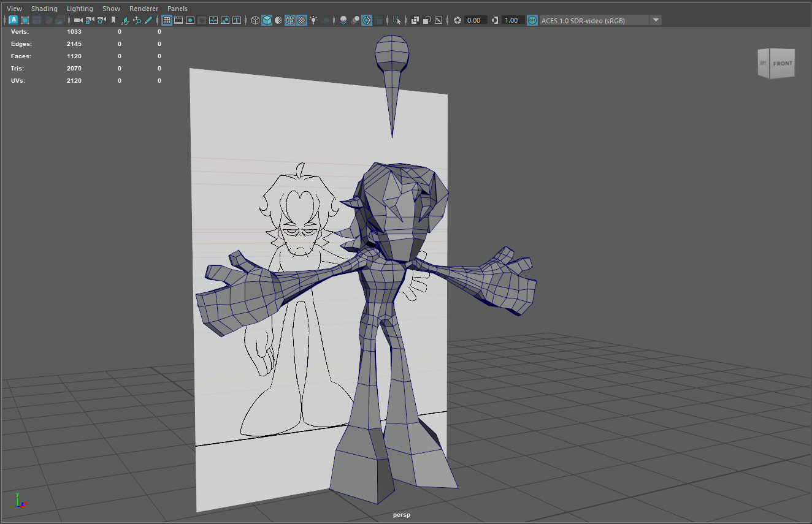Toggle Motion Blur icon
Viewport: 812px width, 524px height.
[355, 20]
